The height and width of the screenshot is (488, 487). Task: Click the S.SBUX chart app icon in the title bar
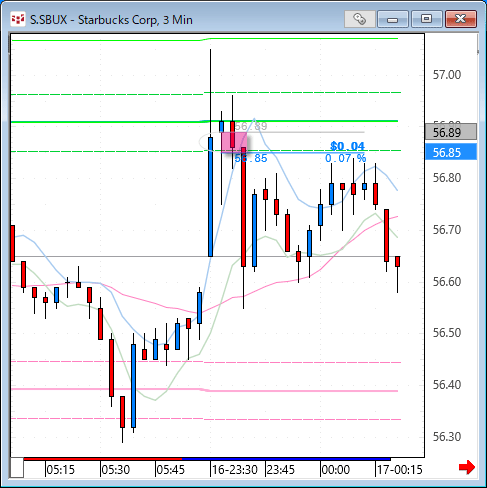coord(18,19)
